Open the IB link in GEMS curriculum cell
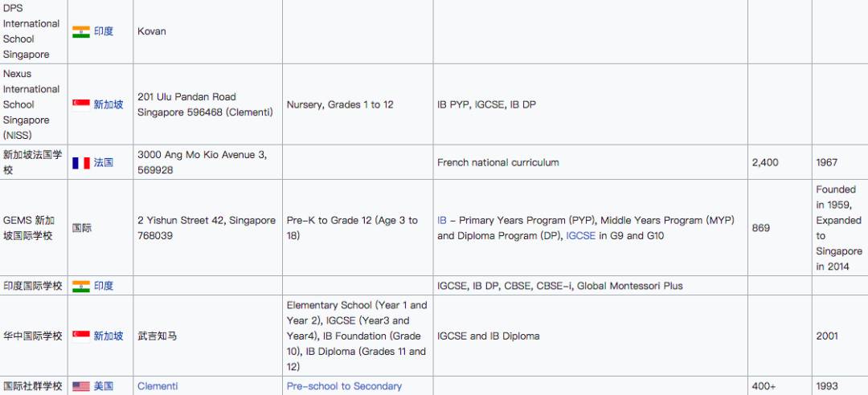 [x=442, y=220]
